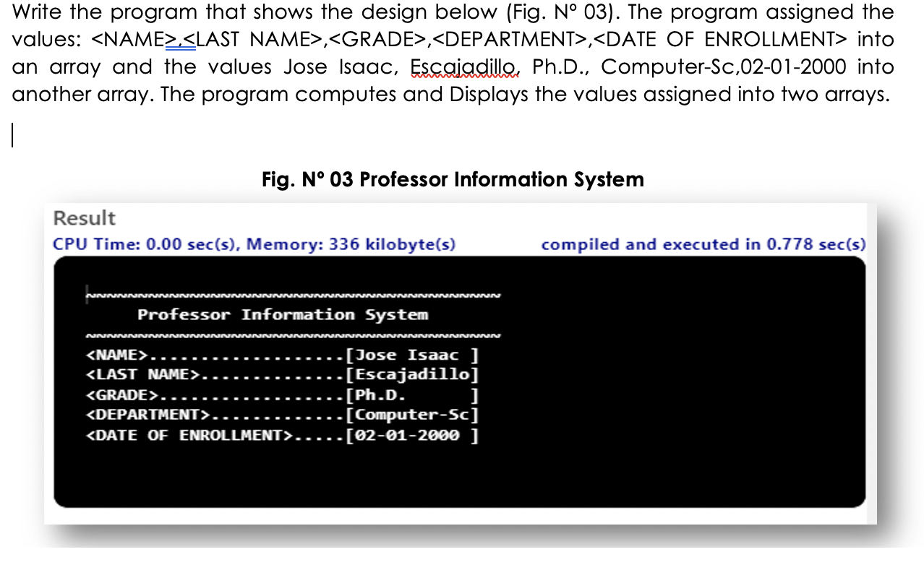This screenshot has width=924, height=578.
Task: Click the Fig. N° 03 caption text
Action: tap(453, 179)
